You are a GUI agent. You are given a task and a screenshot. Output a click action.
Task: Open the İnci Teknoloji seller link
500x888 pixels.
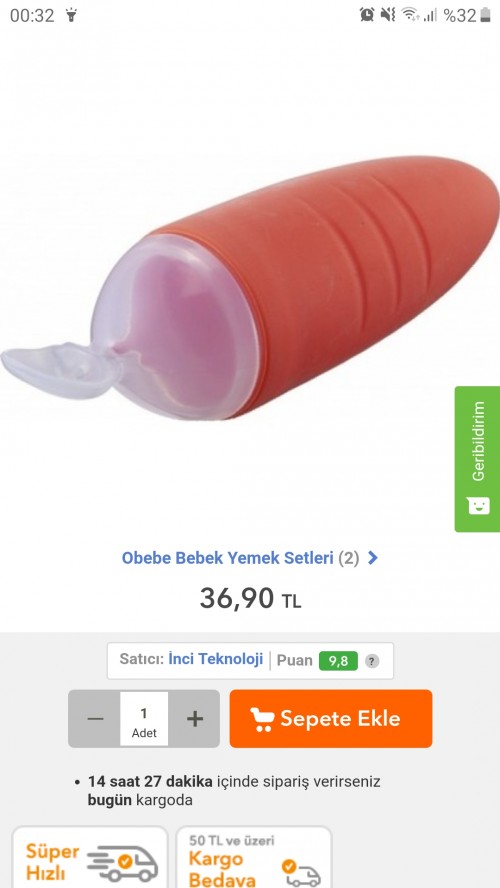tap(216, 660)
